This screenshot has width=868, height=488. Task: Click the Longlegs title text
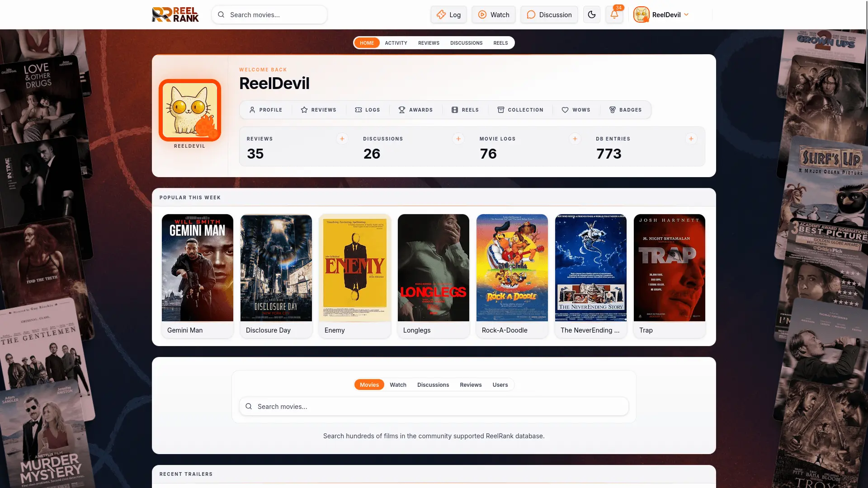(417, 330)
